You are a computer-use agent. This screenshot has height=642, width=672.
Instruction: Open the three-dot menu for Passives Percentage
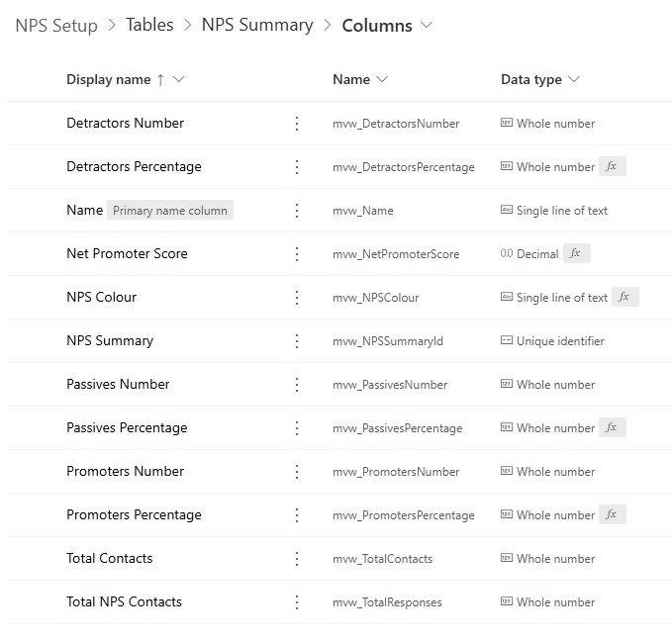296,428
